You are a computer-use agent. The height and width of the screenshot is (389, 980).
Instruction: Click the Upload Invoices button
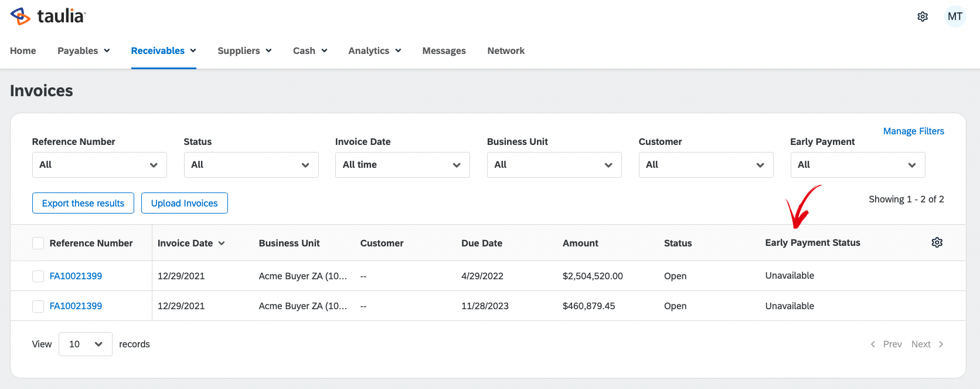pos(185,203)
